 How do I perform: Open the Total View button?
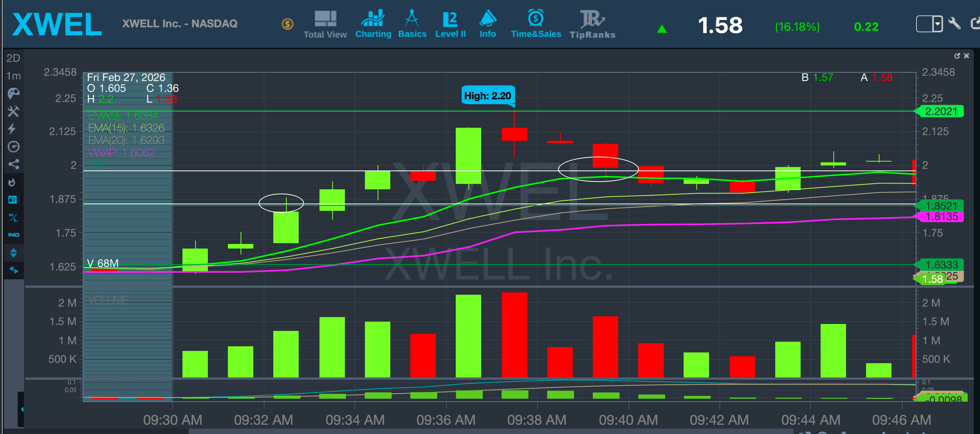point(325,24)
